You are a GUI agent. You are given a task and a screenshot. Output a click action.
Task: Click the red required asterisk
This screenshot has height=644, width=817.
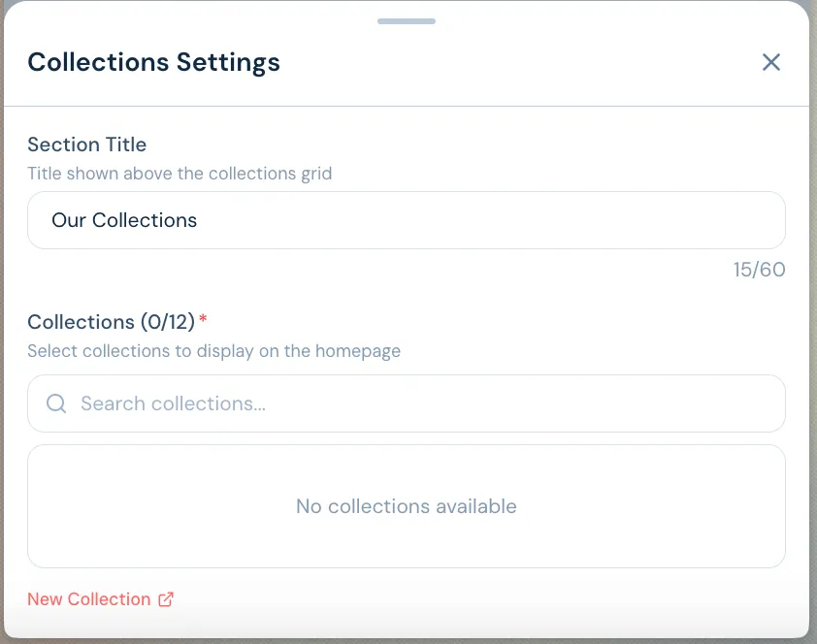tap(203, 319)
